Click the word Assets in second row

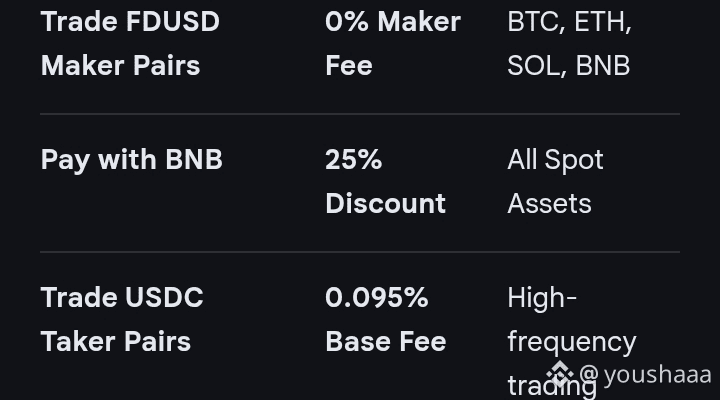(549, 203)
